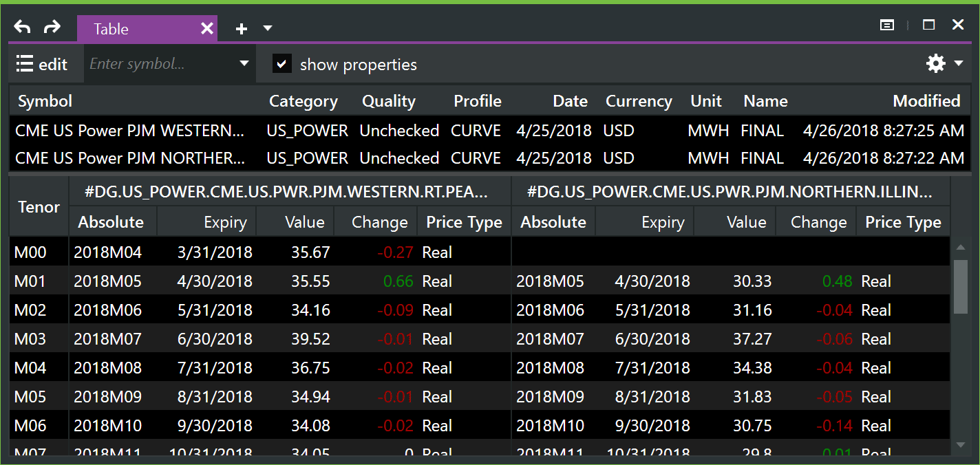Screen dimensions: 980x465
Task: Close the Table tab
Action: click(207, 28)
